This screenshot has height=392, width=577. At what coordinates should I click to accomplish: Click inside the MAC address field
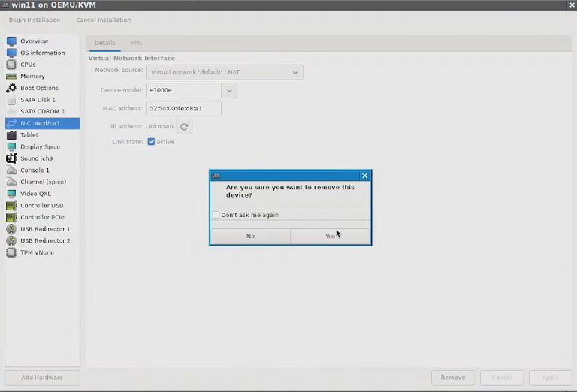coord(183,108)
